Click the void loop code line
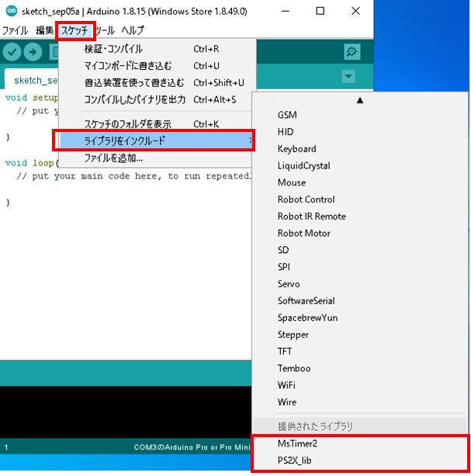The height and width of the screenshot is (476, 471). (x=32, y=163)
